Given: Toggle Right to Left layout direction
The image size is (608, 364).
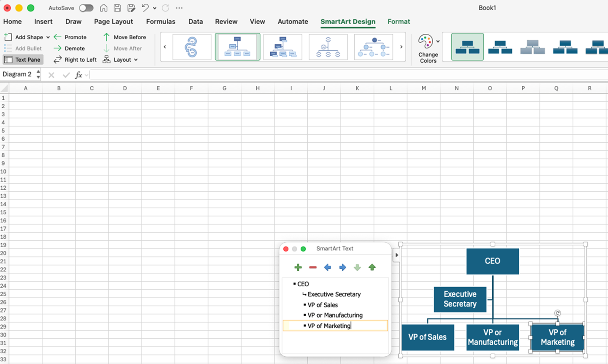Looking at the screenshot, I should (75, 60).
